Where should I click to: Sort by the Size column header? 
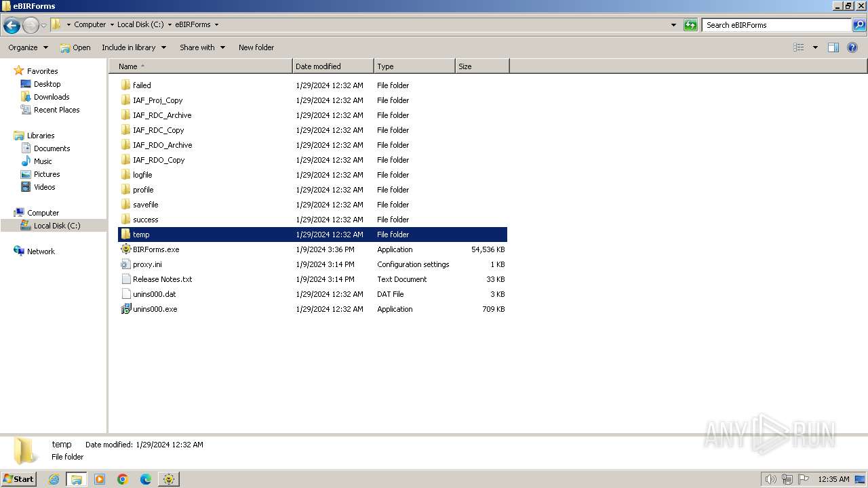tap(482, 66)
